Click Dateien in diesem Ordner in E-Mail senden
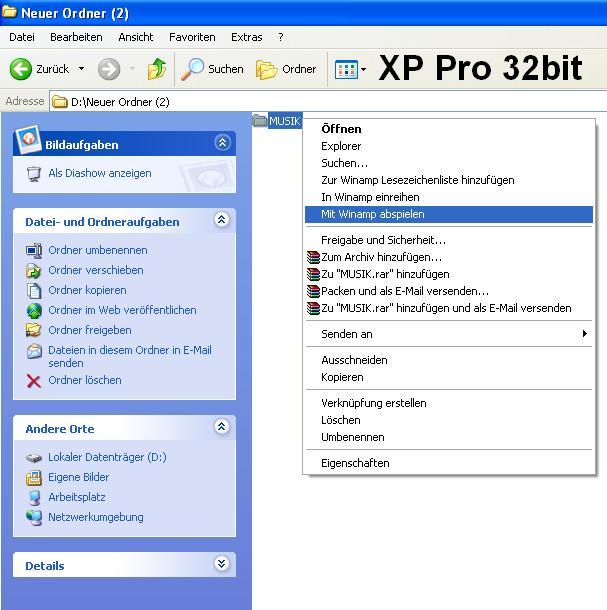 130,356
